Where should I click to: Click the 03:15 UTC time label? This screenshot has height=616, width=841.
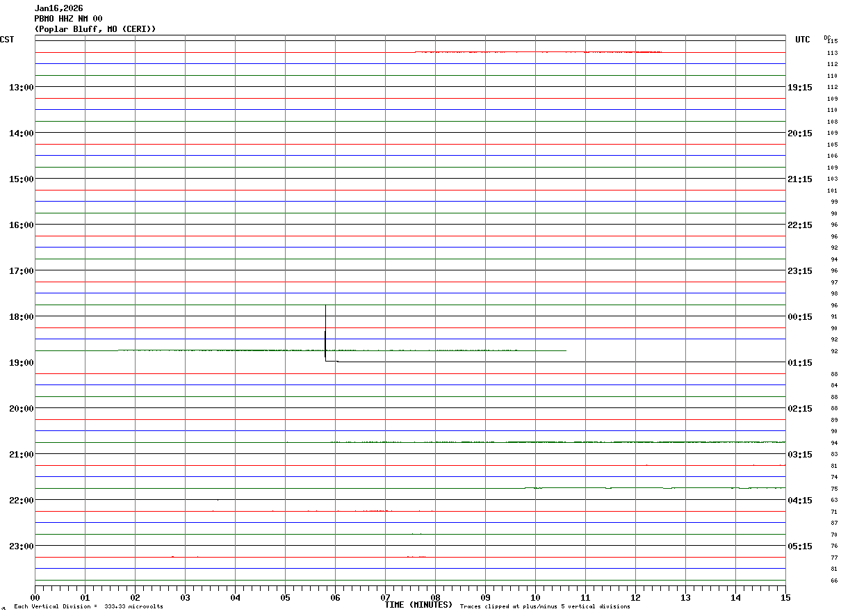tap(800, 454)
